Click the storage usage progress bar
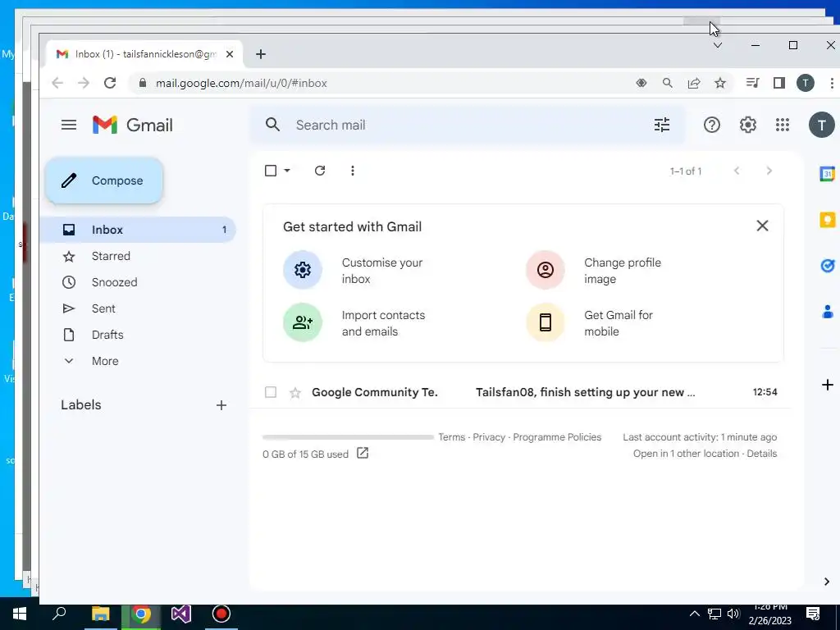 click(x=348, y=437)
